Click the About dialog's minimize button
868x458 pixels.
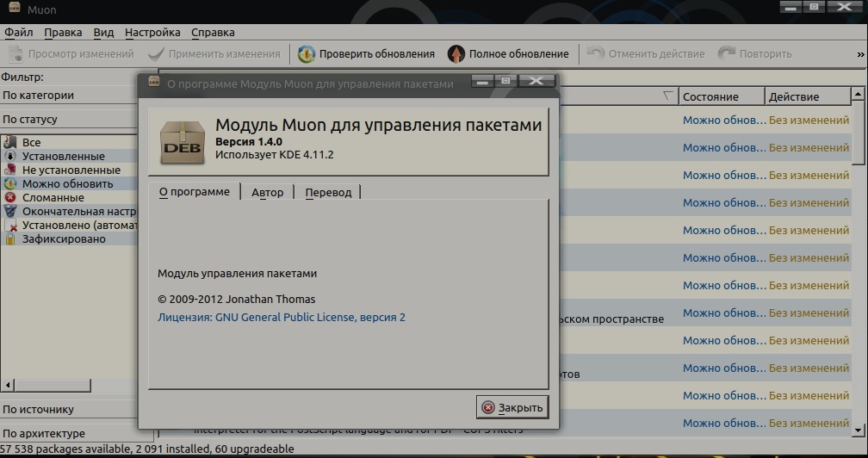click(483, 82)
